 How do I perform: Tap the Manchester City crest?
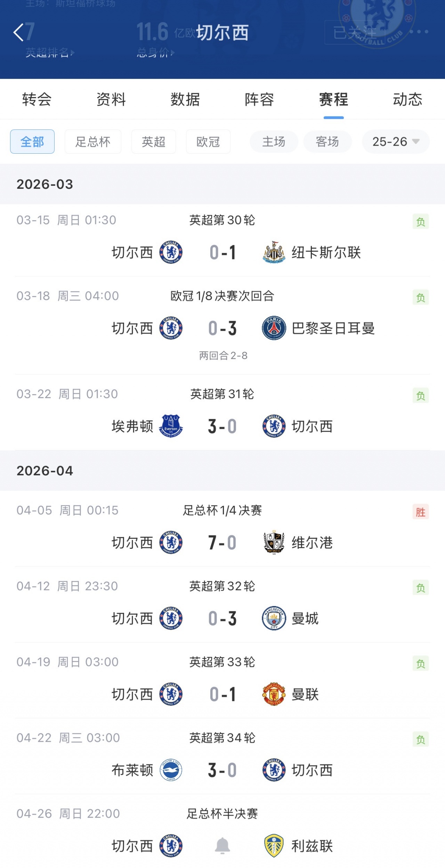click(274, 618)
